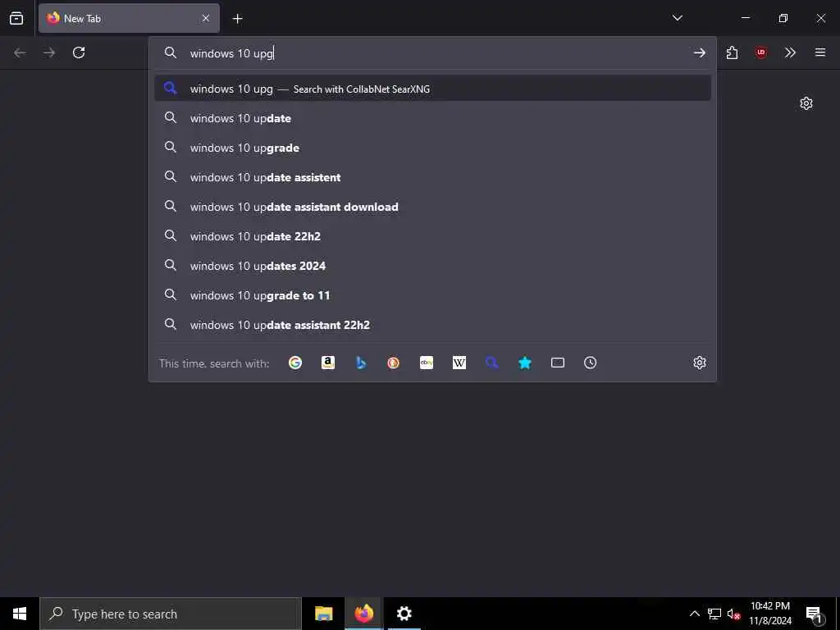The height and width of the screenshot is (630, 840).
Task: Open the Windows Start menu
Action: coord(20,614)
